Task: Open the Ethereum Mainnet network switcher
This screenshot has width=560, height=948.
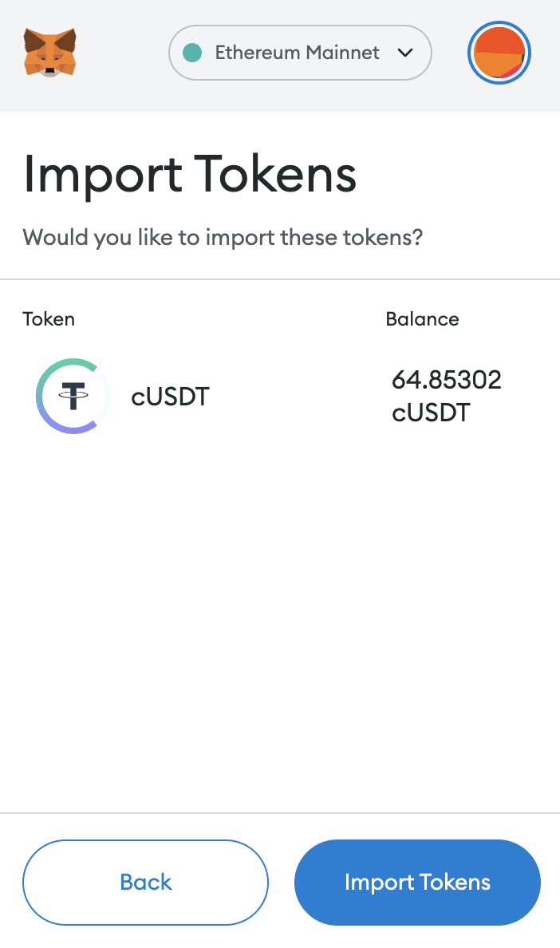Action: pyautogui.click(x=299, y=53)
